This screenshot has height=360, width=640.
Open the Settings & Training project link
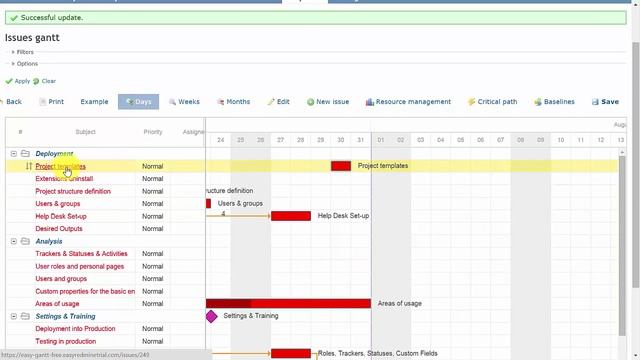pyautogui.click(x=65, y=316)
